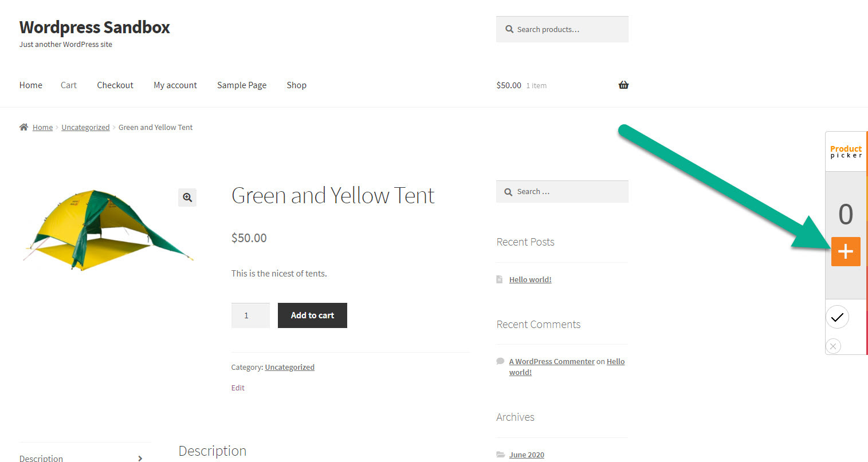The height and width of the screenshot is (462, 868).
Task: Click the search products magnifier icon
Action: [x=509, y=29]
